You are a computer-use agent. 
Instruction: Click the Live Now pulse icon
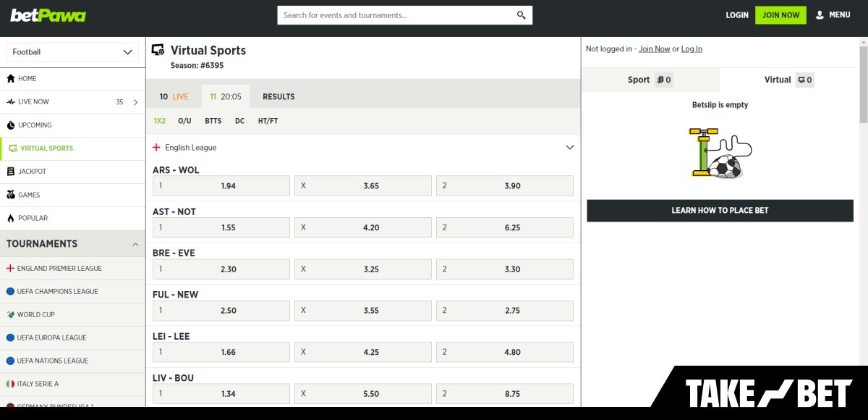(11, 102)
